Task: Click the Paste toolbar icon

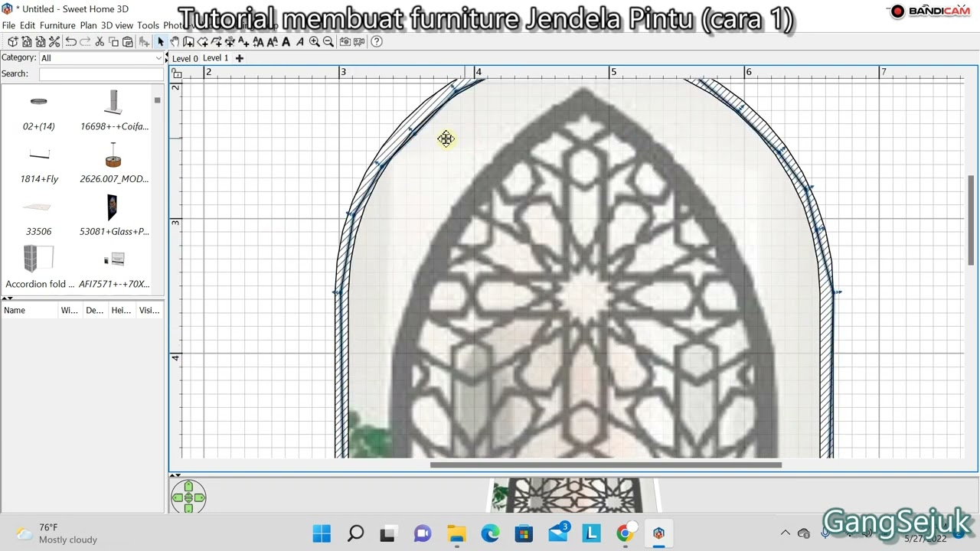Action: point(128,41)
